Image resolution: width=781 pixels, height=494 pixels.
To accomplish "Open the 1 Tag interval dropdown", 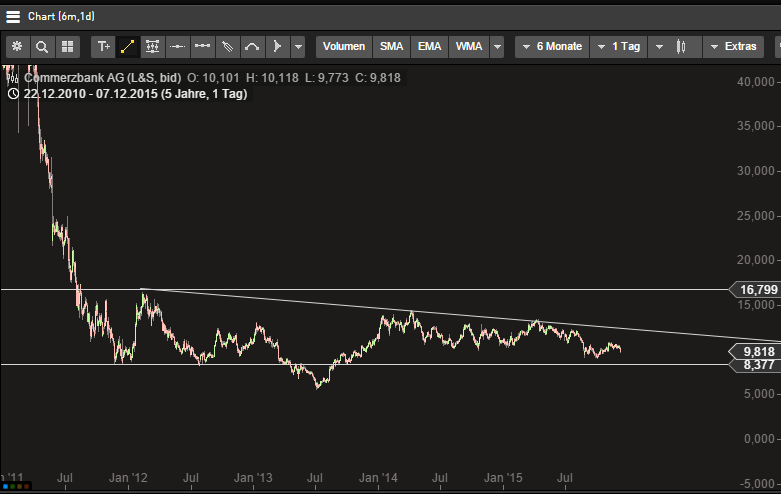I will pyautogui.click(x=619, y=47).
